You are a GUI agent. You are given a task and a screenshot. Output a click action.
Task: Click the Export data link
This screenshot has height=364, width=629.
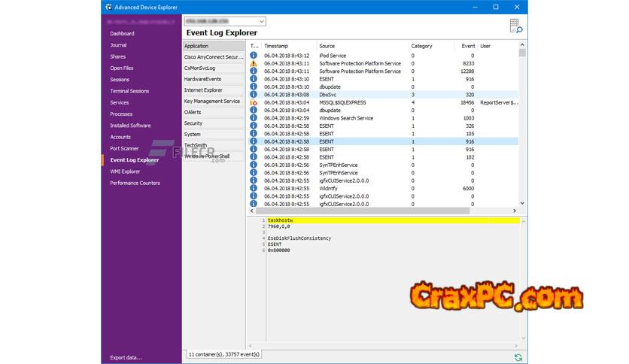click(126, 357)
